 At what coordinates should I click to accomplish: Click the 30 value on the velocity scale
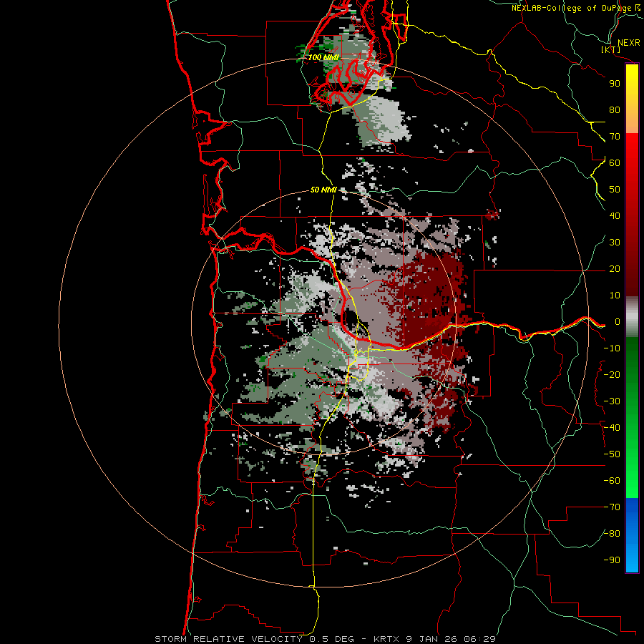[615, 243]
